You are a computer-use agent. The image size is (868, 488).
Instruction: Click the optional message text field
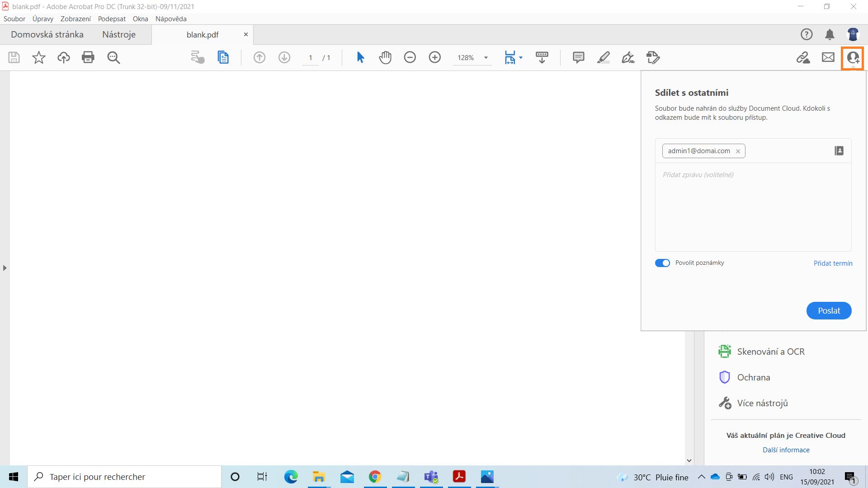tap(753, 206)
